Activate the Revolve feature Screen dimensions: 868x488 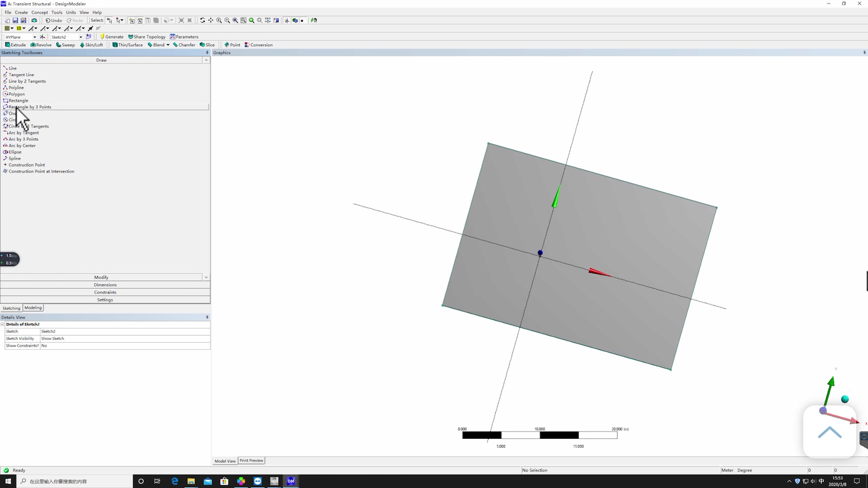[41, 45]
